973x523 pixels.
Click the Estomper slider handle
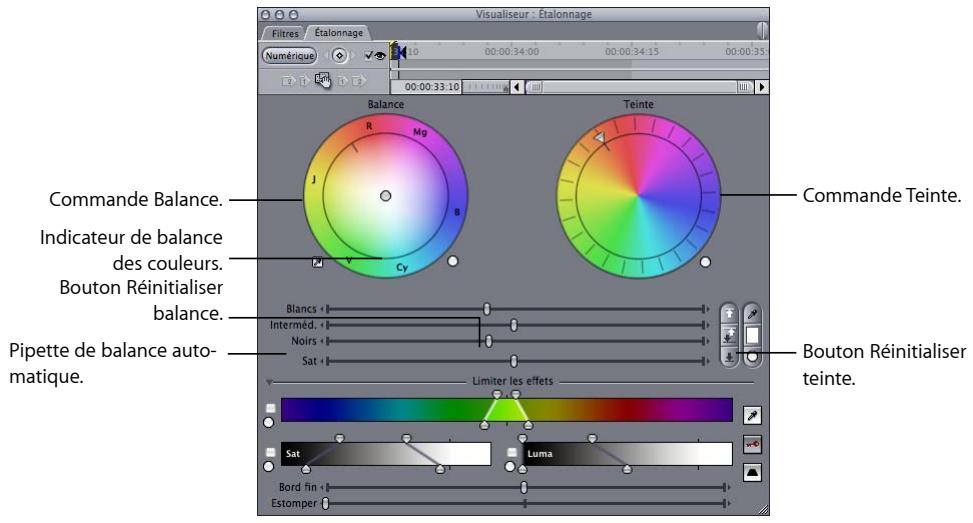point(325,504)
